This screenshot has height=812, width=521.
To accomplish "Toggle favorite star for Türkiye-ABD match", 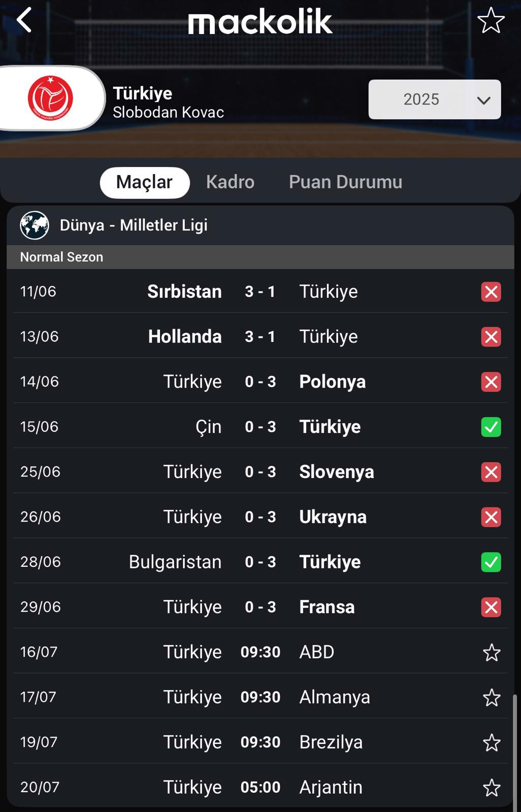I will tap(492, 652).
